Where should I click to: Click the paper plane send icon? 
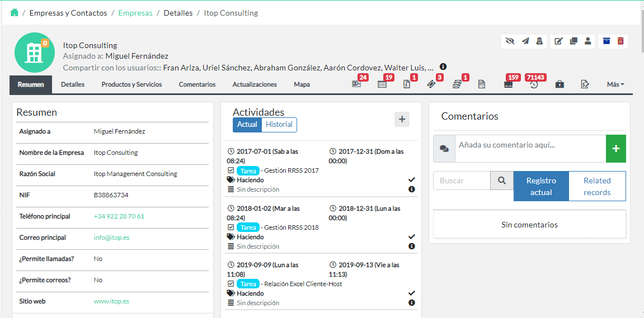(525, 41)
